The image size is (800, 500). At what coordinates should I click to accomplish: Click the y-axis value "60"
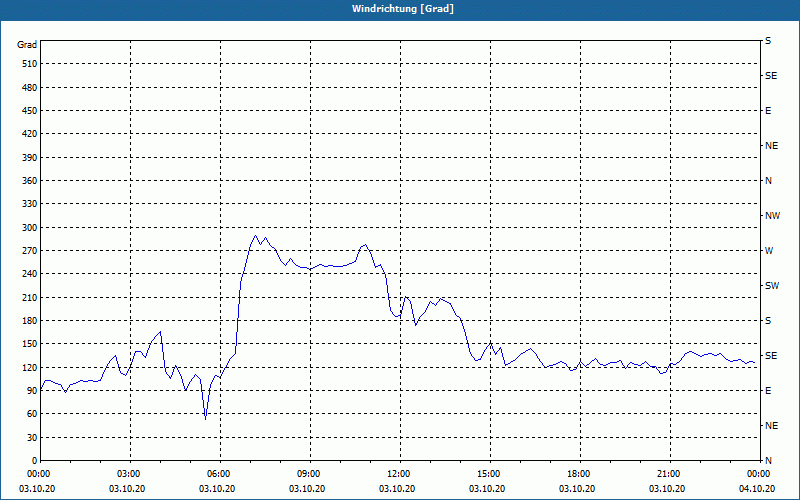click(x=32, y=414)
